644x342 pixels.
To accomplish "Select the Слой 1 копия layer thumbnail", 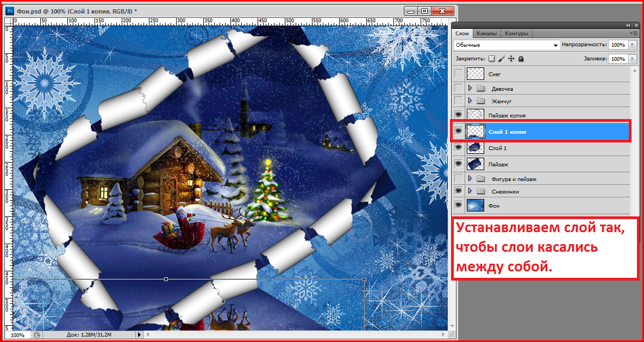I will coord(475,132).
